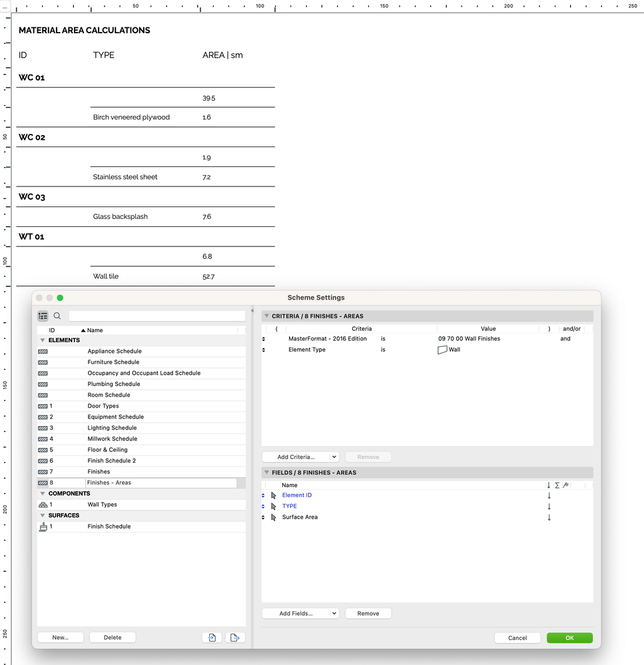Select the Door Types scheme
Screen dimensions: 644x665
point(141,406)
